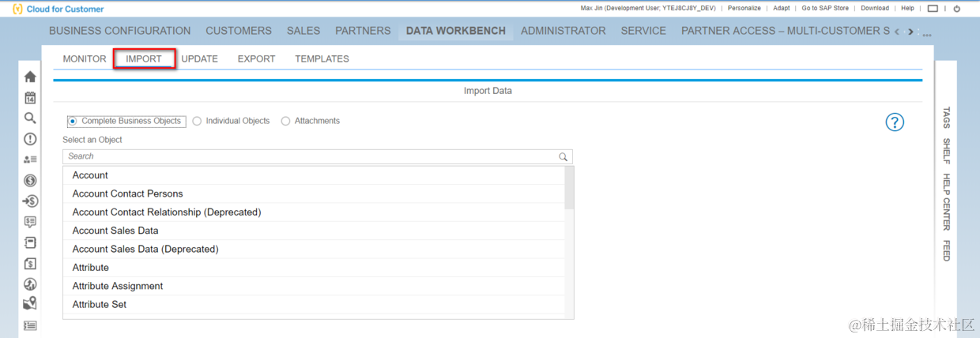Open the map pin icon in sidebar
Screen dimensions: 980x338
point(30,303)
